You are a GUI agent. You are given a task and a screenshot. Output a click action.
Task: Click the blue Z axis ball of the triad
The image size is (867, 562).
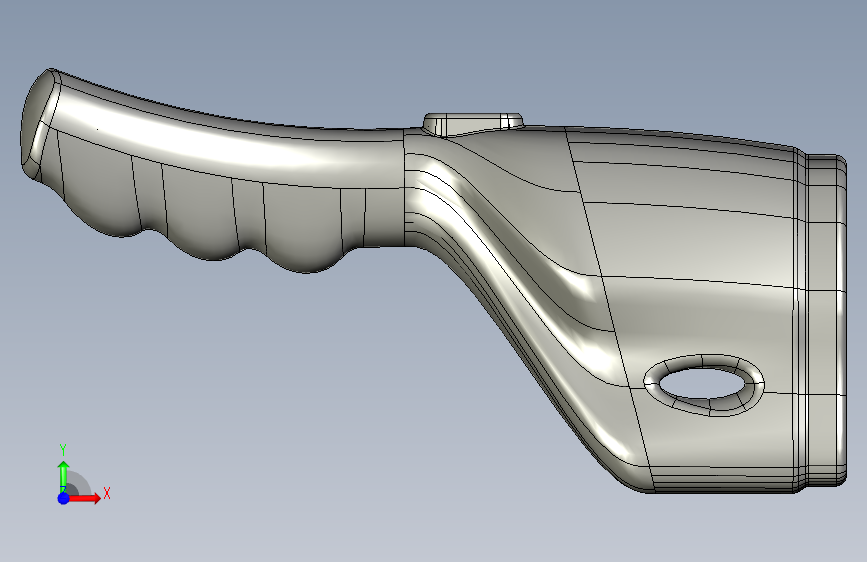click(x=64, y=498)
